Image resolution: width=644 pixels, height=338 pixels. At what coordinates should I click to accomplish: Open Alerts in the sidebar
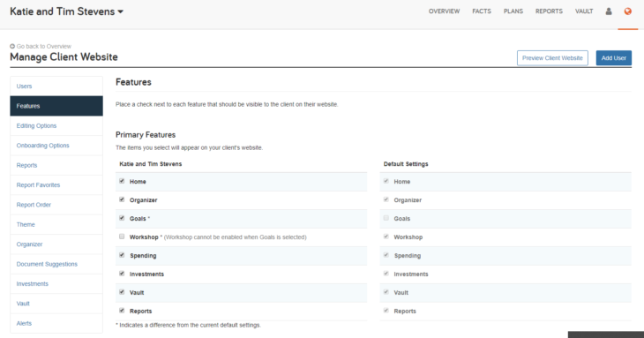point(56,323)
